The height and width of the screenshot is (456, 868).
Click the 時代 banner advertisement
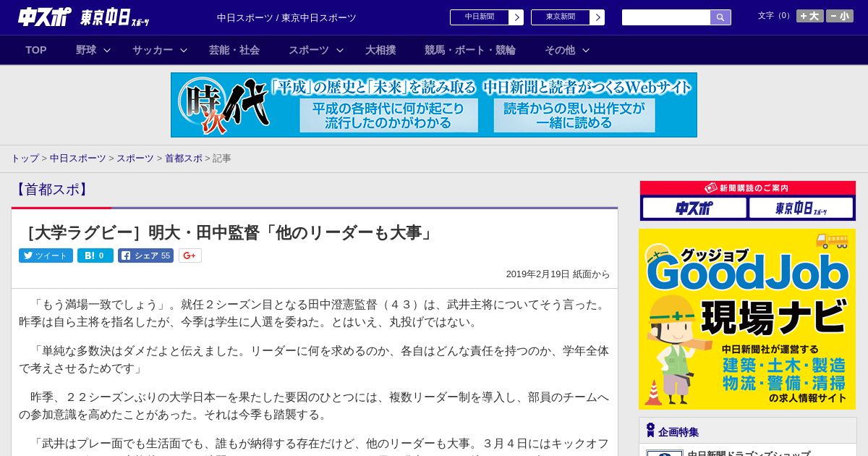434,105
